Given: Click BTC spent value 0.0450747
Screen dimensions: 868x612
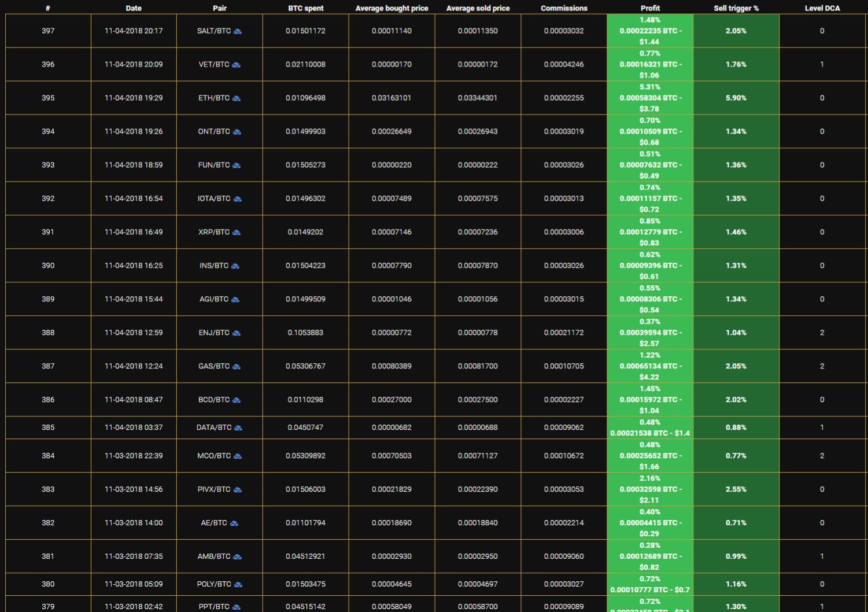Looking at the screenshot, I should click(305, 427).
